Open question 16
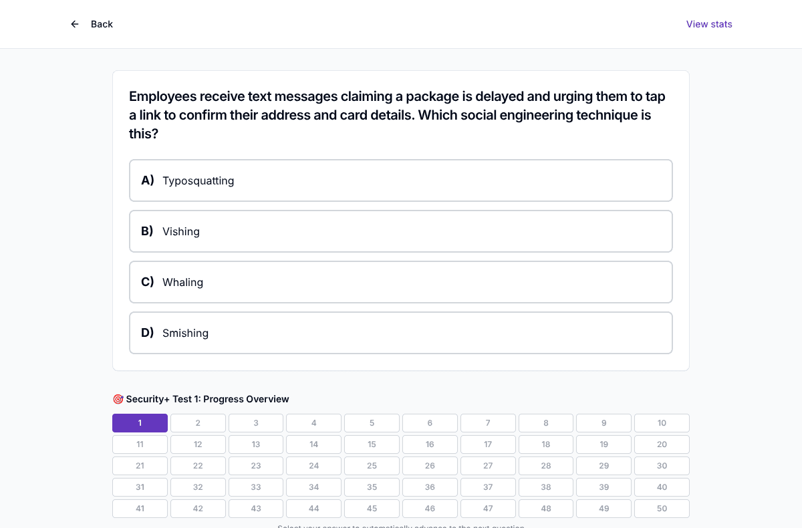The height and width of the screenshot is (528, 812). 430,444
